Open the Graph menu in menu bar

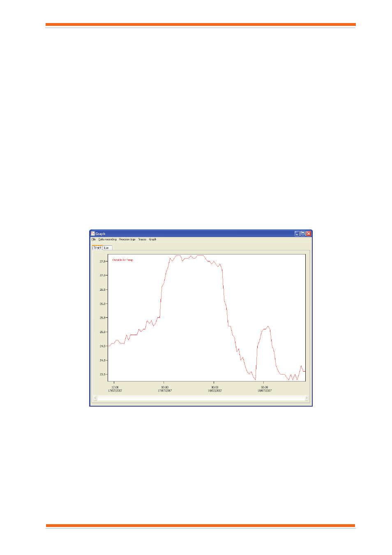(x=152, y=239)
